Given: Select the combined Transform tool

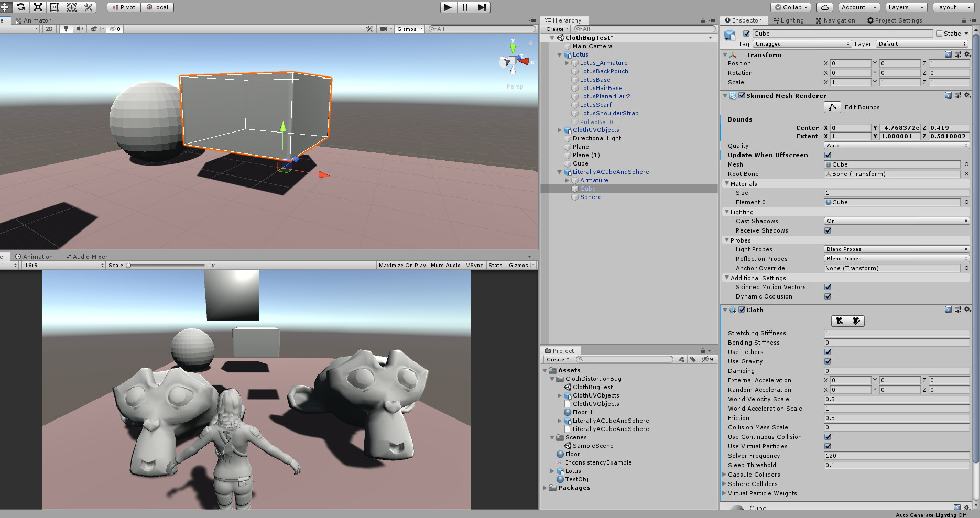Looking at the screenshot, I should point(71,7).
